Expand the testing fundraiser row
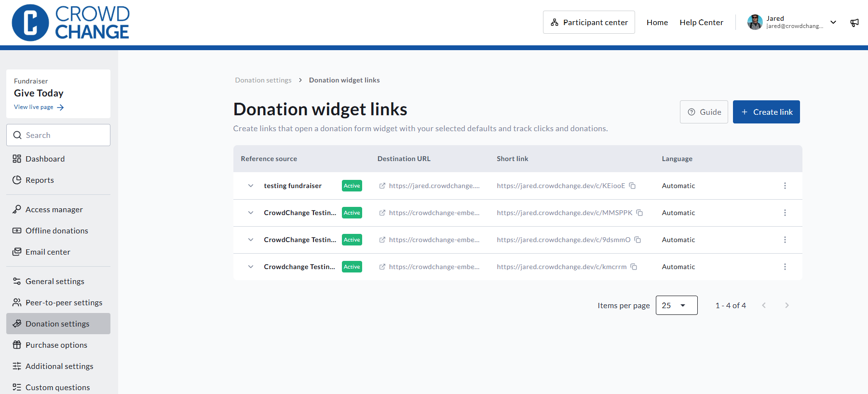 click(x=251, y=186)
